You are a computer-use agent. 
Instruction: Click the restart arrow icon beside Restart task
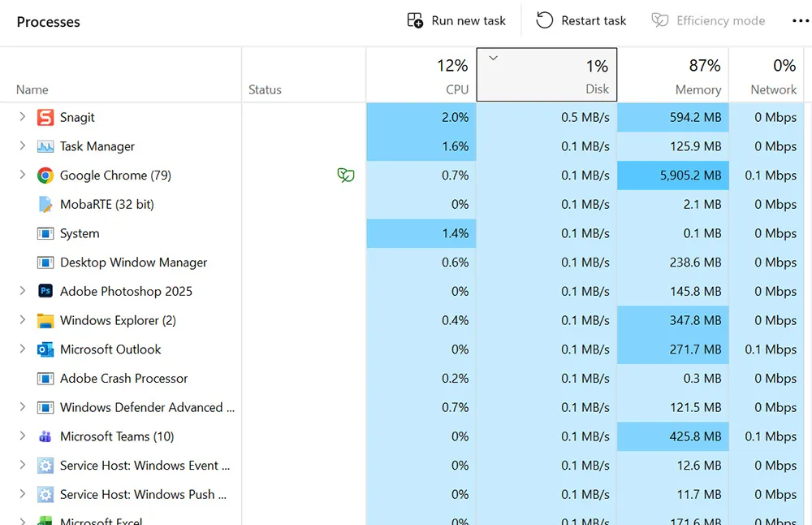point(542,20)
